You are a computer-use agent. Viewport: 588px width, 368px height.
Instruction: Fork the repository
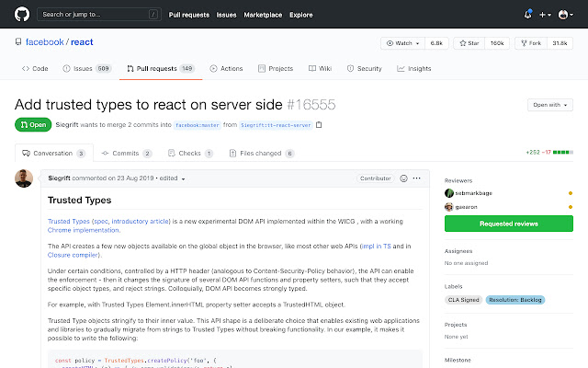(x=531, y=43)
